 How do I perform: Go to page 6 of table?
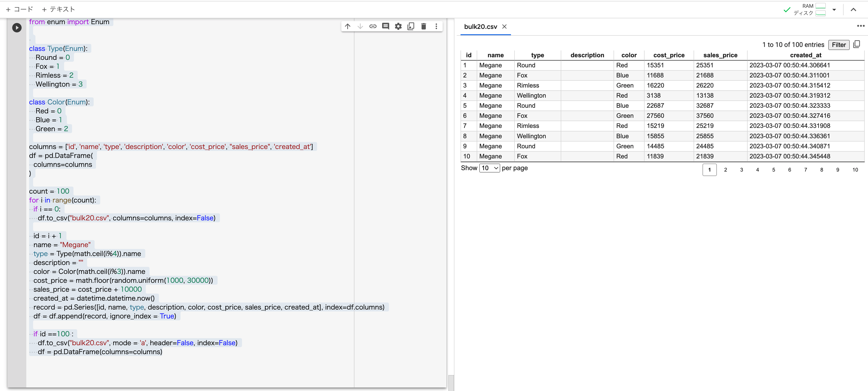point(789,170)
